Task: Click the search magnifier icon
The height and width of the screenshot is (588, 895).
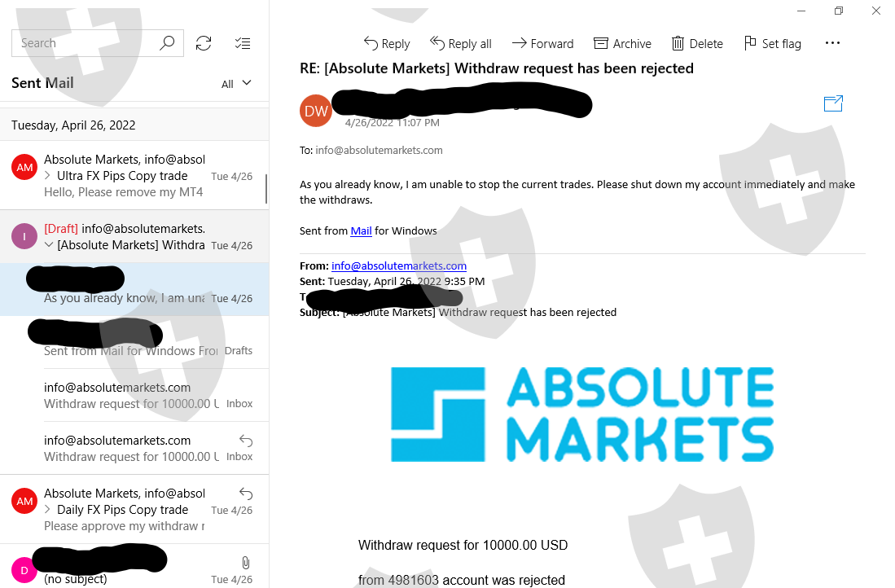Action: (x=167, y=43)
